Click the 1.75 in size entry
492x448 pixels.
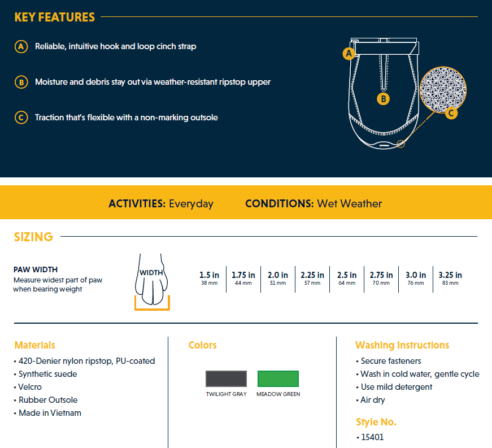243,279
